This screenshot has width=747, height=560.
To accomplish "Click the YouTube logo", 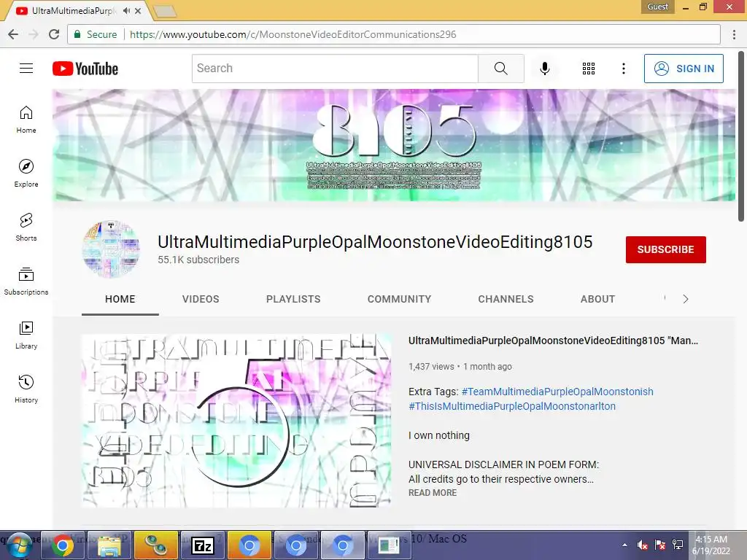I will pyautogui.click(x=85, y=69).
